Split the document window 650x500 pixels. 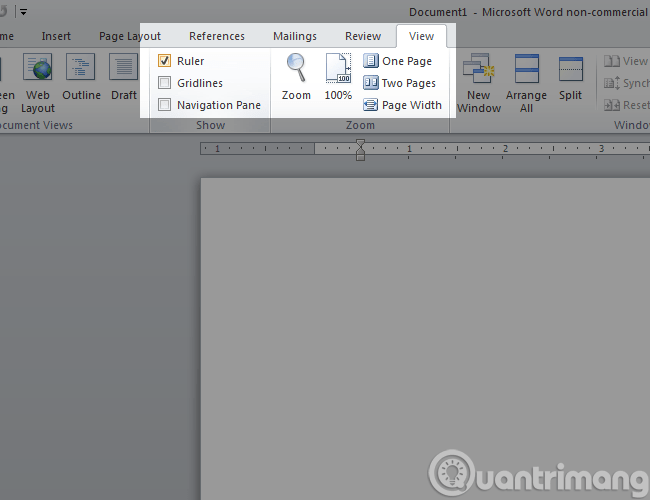click(x=570, y=78)
